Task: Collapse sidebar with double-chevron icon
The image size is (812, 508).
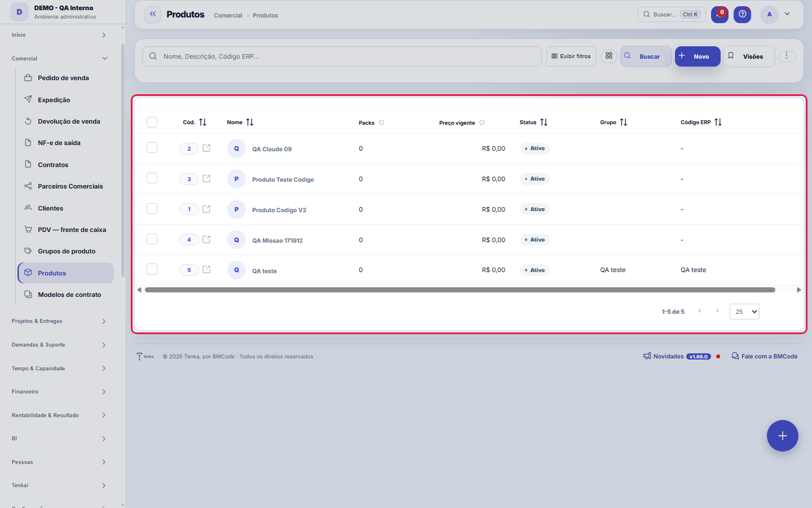Action: tap(153, 15)
